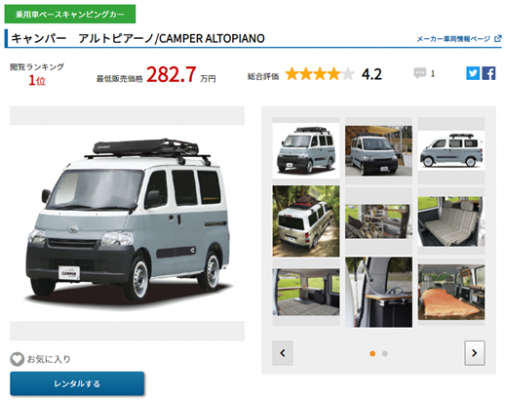
Task: Click the large main van image
Action: (x=127, y=223)
